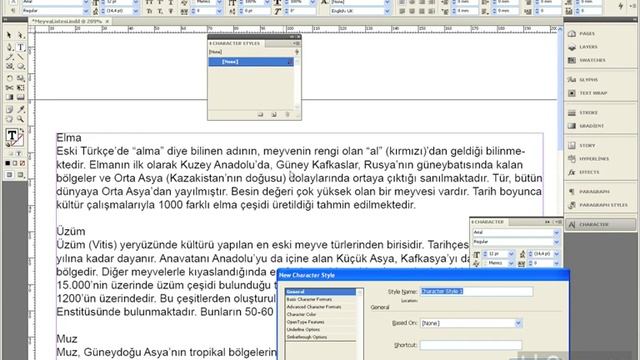Open font style dropdown in Character panel
The width and height of the screenshot is (640, 360).
(x=556, y=242)
